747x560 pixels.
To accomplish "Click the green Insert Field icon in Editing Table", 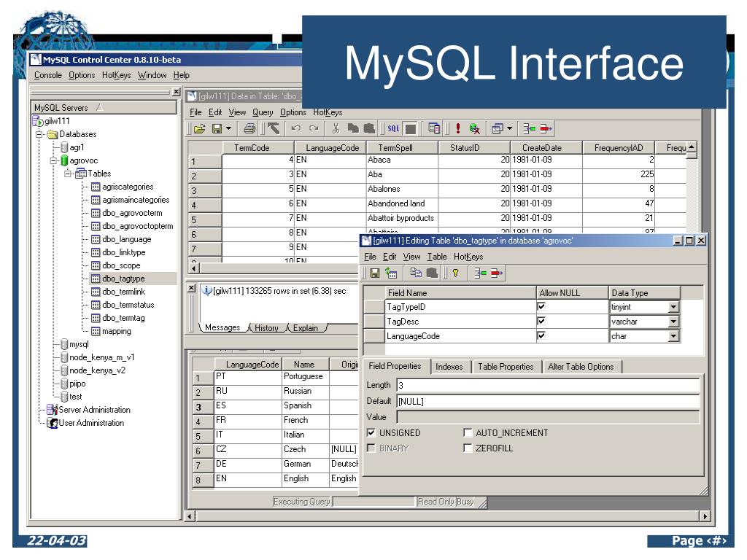I will pyautogui.click(x=480, y=273).
